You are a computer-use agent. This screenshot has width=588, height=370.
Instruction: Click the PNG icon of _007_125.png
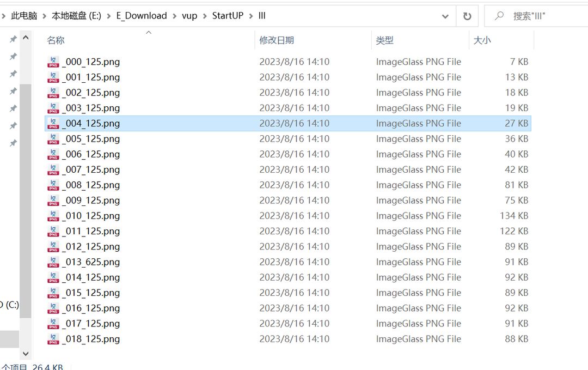[53, 169]
